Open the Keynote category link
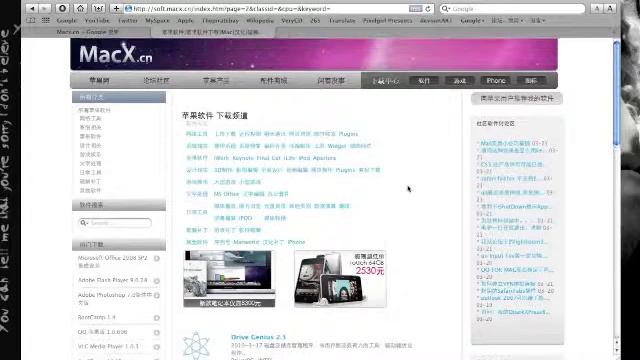This screenshot has width=640, height=360. pos(243,158)
